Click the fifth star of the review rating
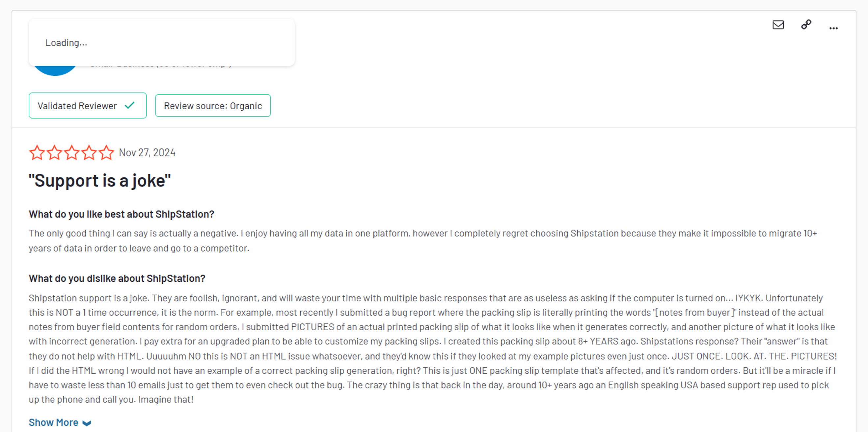 click(106, 152)
